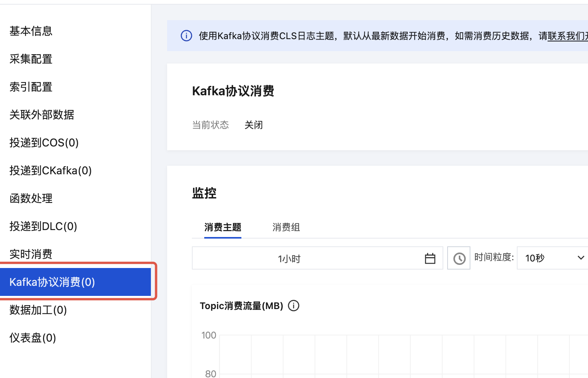
Task: Click the 1小时 time range field
Action: [x=318, y=258]
